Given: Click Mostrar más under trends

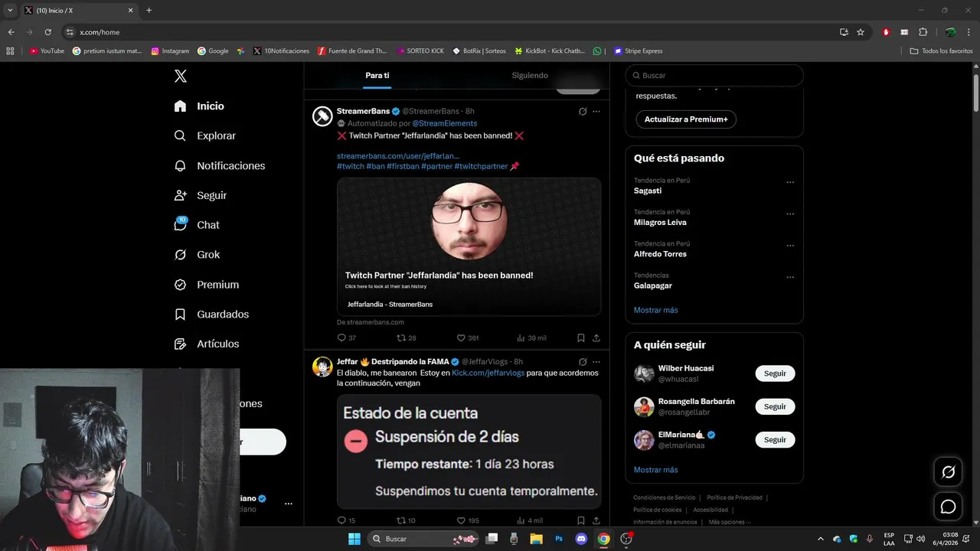Looking at the screenshot, I should (655, 310).
